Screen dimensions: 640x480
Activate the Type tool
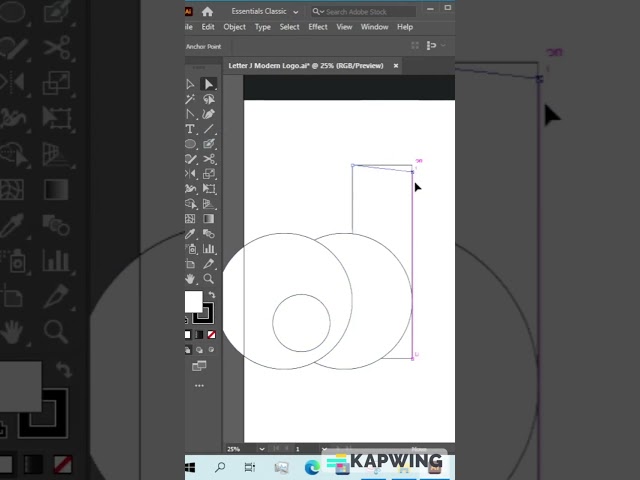[190, 129]
